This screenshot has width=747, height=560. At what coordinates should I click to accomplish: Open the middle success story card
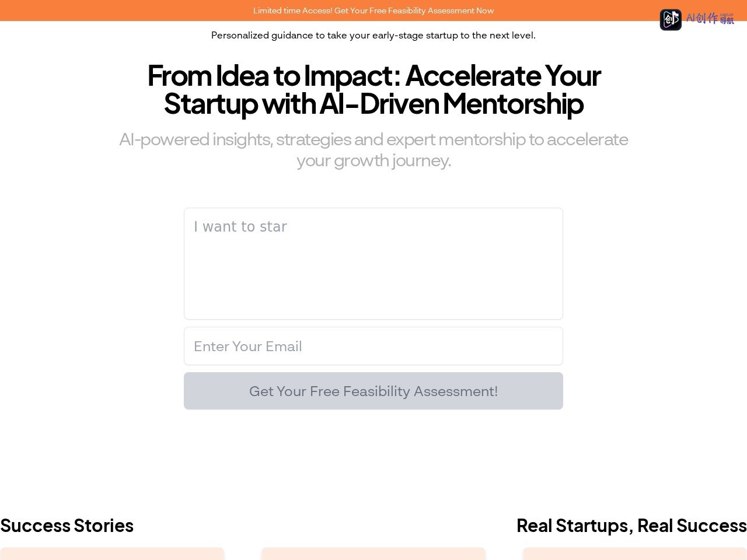tap(373, 554)
